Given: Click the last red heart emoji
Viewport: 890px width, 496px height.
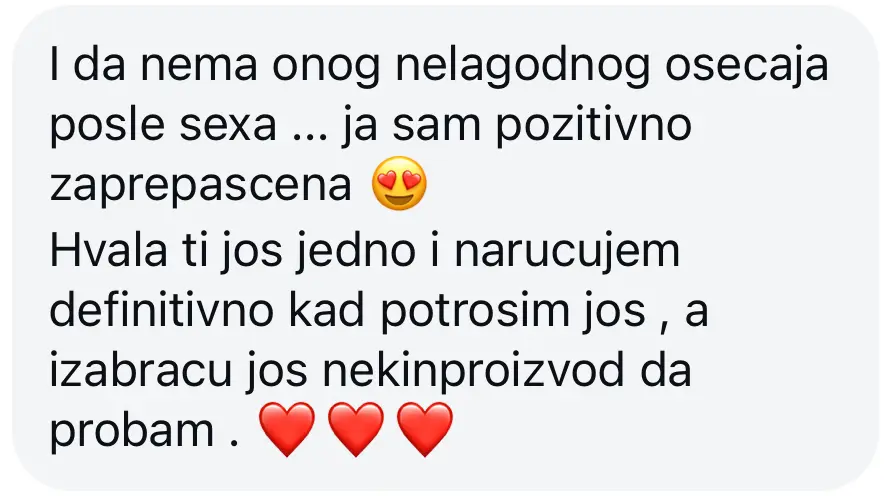Looking at the screenshot, I should point(425,430).
